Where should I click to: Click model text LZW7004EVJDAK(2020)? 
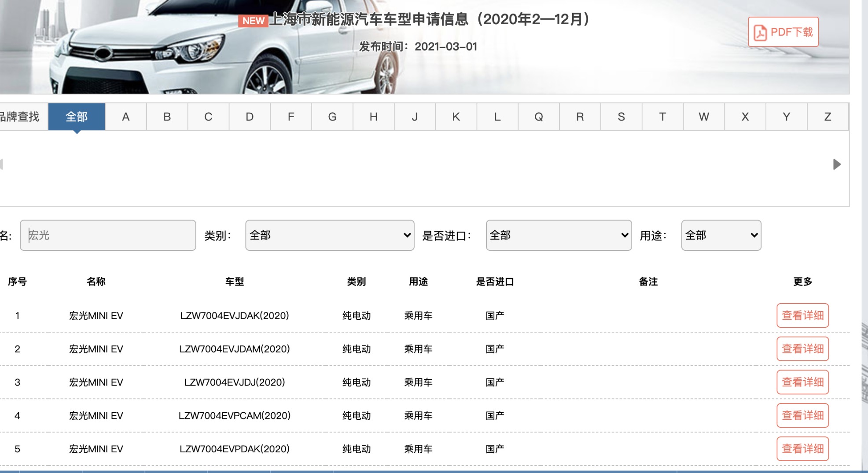[235, 316]
